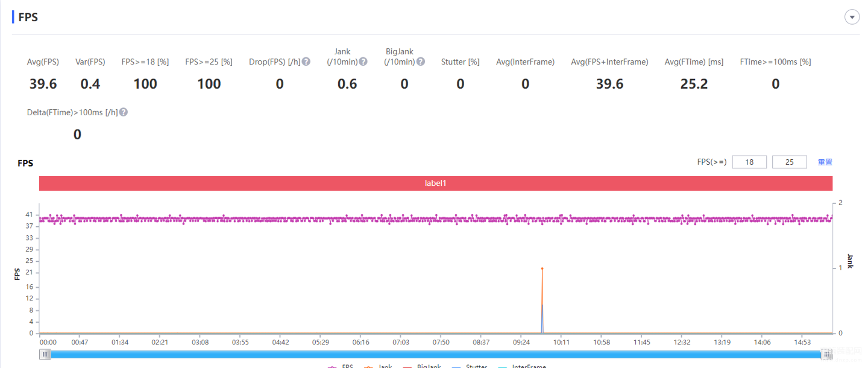
Task: Click the orange Jank spike point in chart
Action: [542, 268]
